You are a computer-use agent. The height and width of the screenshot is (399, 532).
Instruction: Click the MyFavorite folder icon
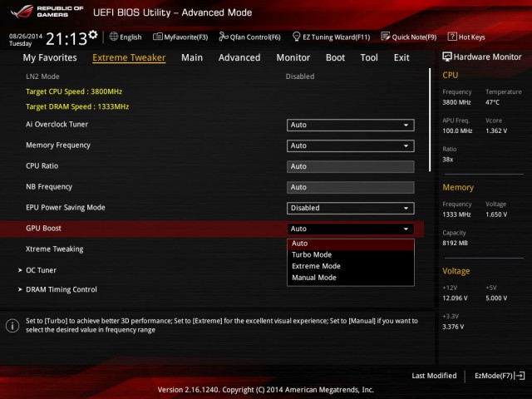157,37
